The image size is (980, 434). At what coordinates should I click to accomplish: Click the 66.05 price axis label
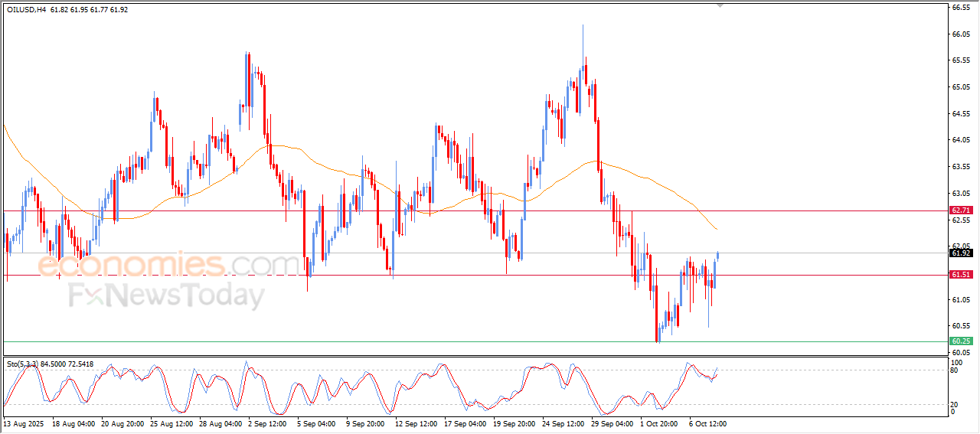point(960,34)
